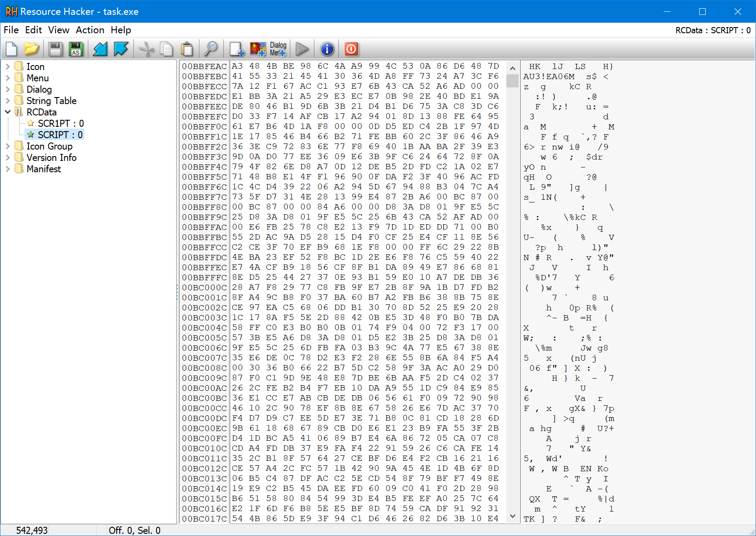Click the hex scrollbar up arrow
The width and height of the screenshot is (756, 536).
coord(512,68)
